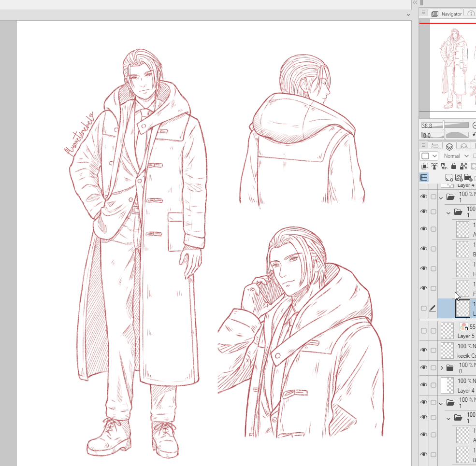Expand the collapsed layer folder chevron
Image resolution: width=476 pixels, height=466 pixels.
(442, 368)
